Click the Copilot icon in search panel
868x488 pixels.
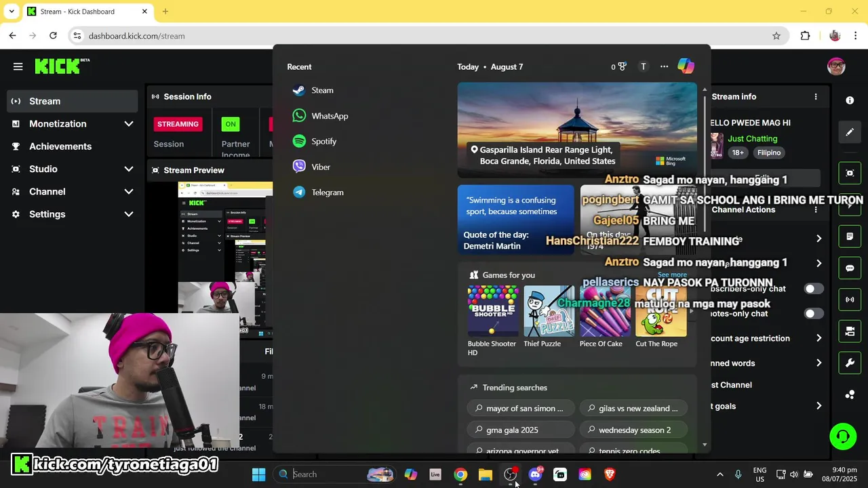686,66
